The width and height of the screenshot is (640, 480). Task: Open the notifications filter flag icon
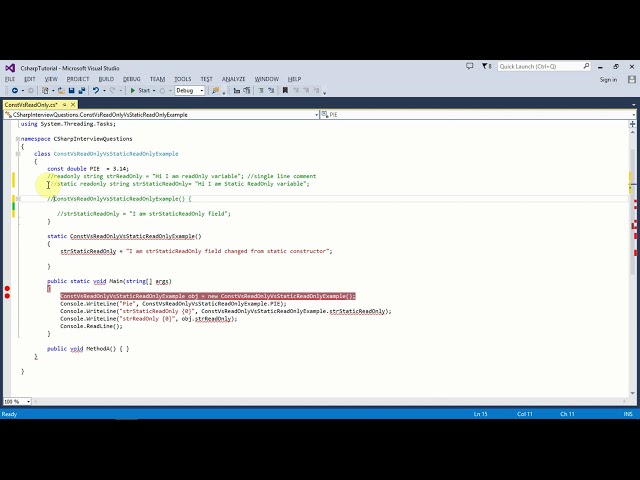pos(485,66)
